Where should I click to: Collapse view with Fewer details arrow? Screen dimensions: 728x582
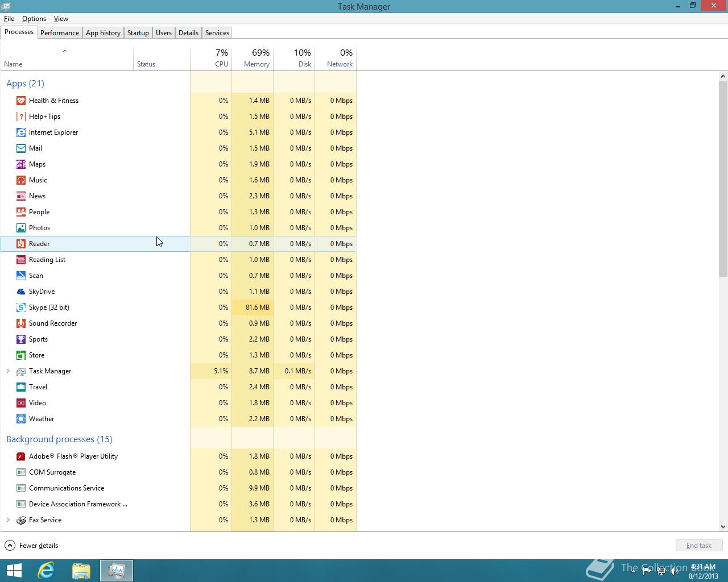pyautogui.click(x=10, y=546)
